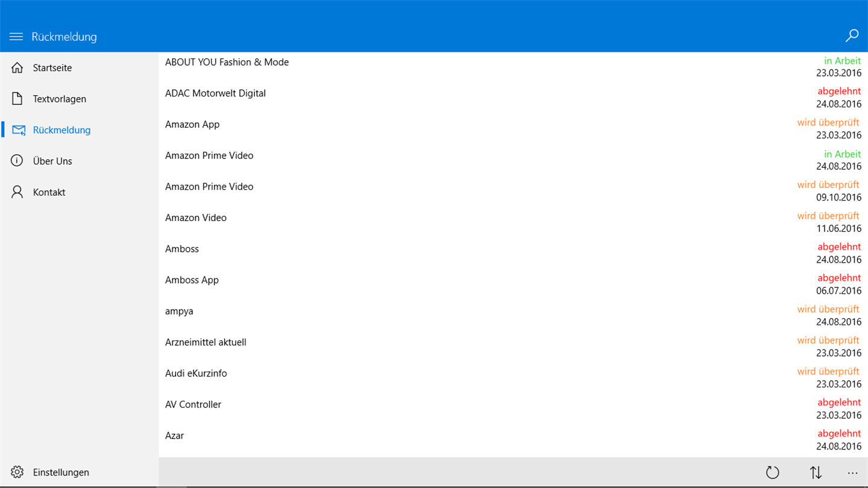Click 'abgelehnt' status of ADAC Motorwelt Digital

point(840,92)
